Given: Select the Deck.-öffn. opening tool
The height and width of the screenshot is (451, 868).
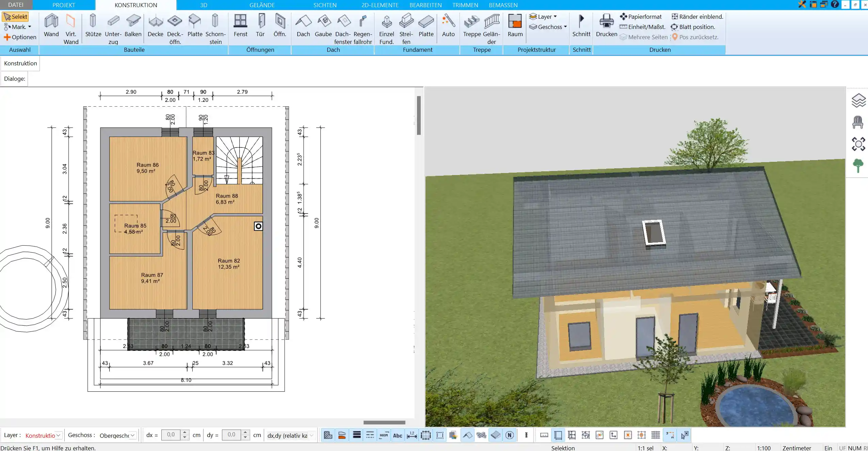Looking at the screenshot, I should click(x=175, y=29).
